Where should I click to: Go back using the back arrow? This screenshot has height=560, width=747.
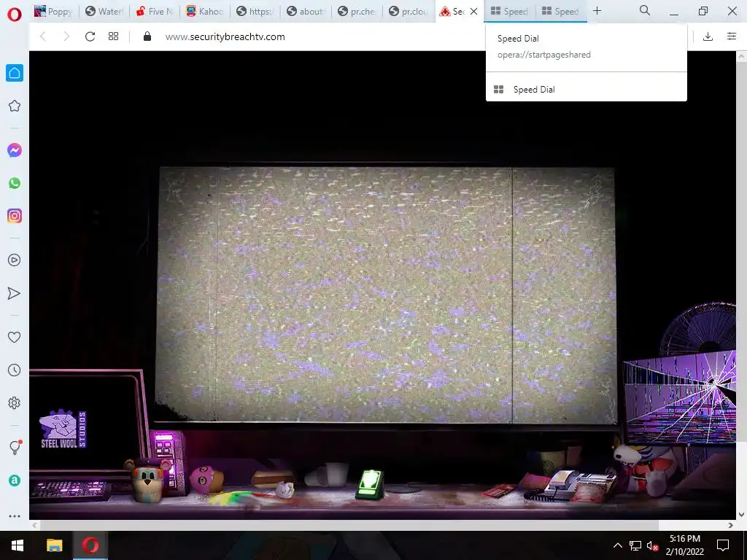pyautogui.click(x=43, y=36)
